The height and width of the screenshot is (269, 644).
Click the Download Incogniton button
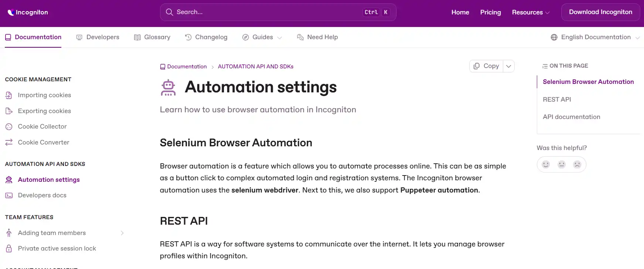coord(600,12)
